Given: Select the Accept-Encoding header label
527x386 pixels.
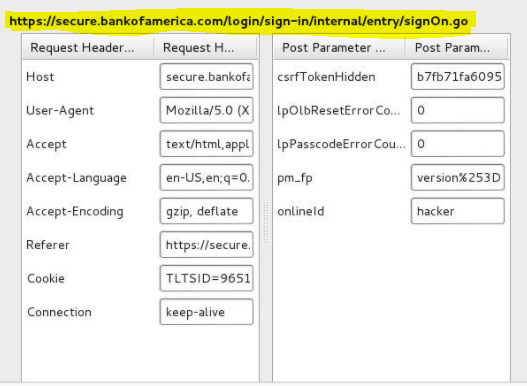Looking at the screenshot, I should pyautogui.click(x=75, y=211).
